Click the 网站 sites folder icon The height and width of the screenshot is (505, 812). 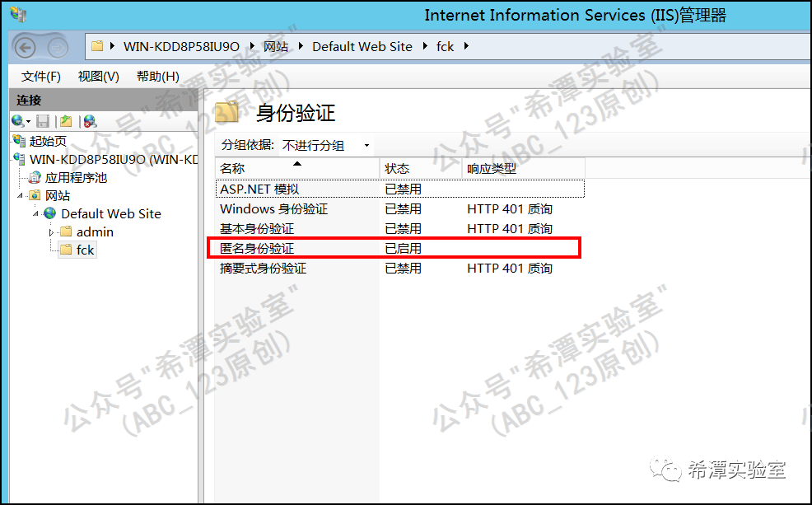tap(35, 195)
